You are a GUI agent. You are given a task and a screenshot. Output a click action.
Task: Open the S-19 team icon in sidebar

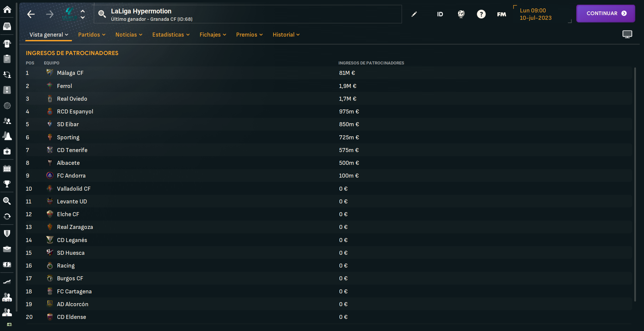[x=7, y=297]
